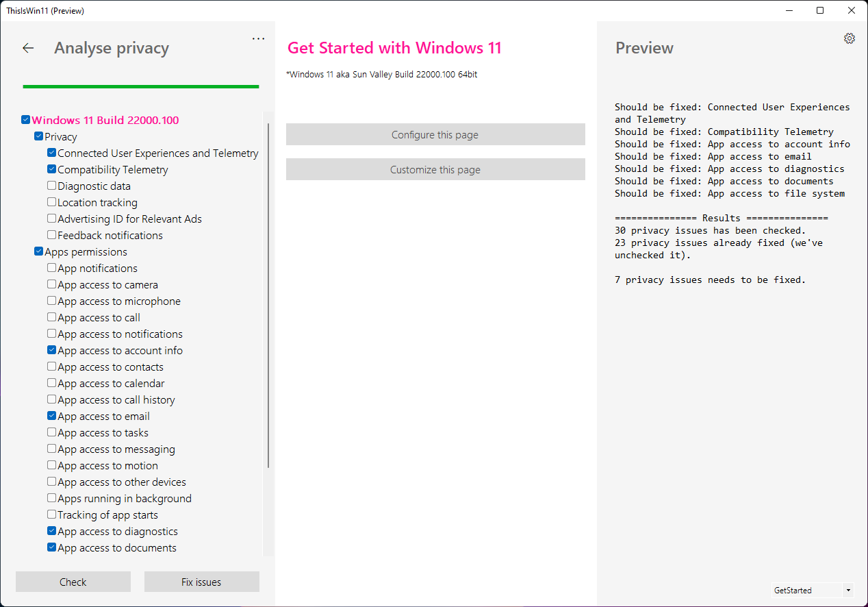Click the green analysis progress bar
868x607 pixels.
point(141,86)
